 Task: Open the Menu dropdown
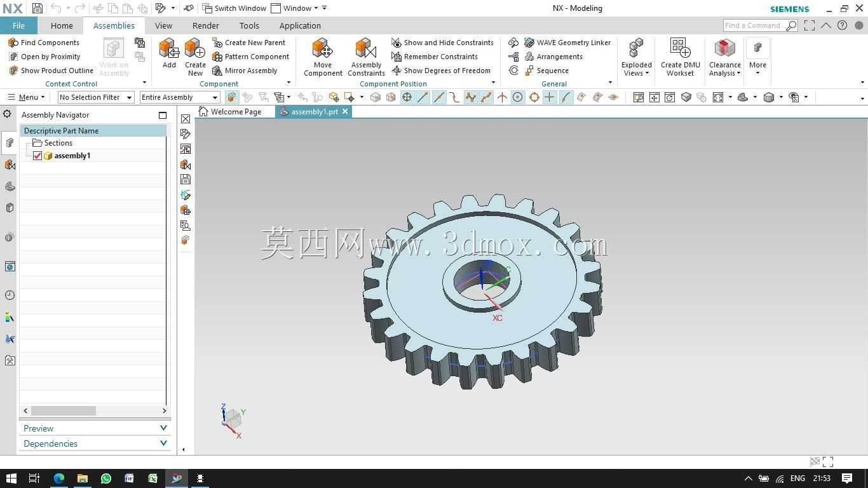[26, 97]
